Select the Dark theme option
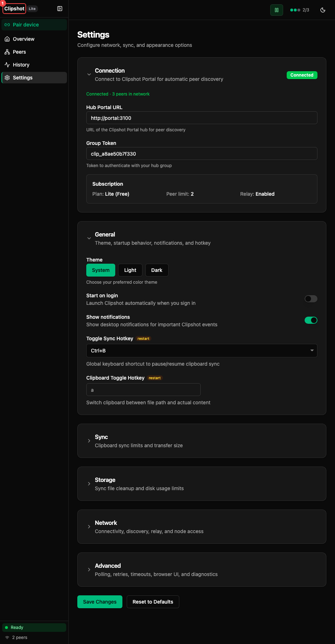This screenshot has width=335, height=644. (157, 270)
